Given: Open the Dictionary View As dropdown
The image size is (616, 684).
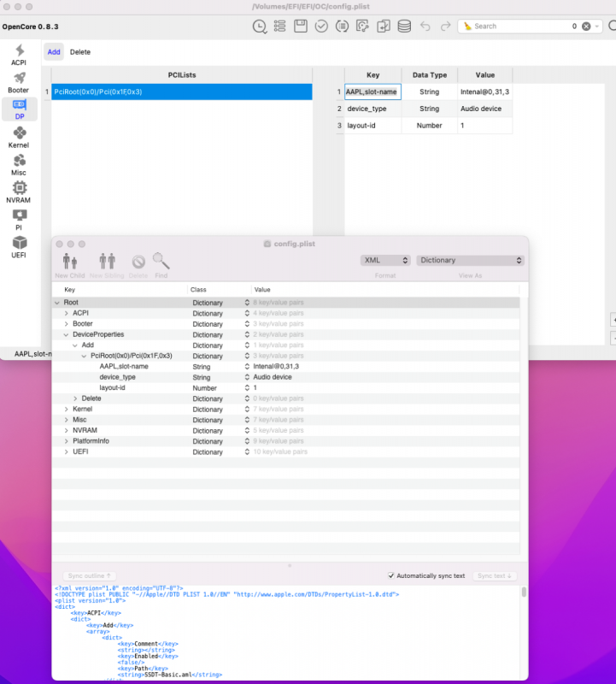Looking at the screenshot, I should pos(470,260).
